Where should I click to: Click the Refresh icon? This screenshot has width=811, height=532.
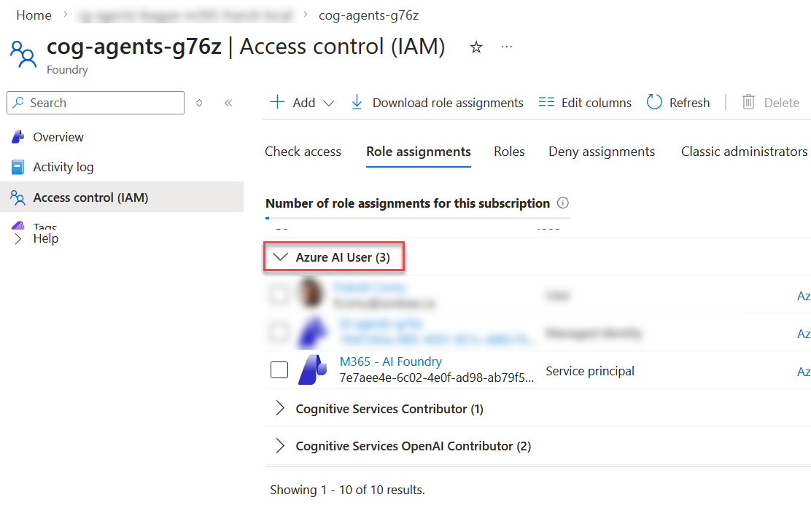[x=654, y=103]
